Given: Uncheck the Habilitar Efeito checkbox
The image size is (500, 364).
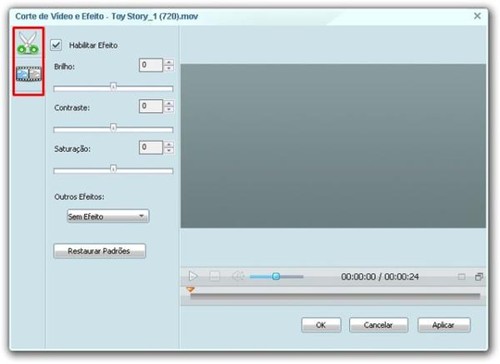Looking at the screenshot, I should (56, 45).
